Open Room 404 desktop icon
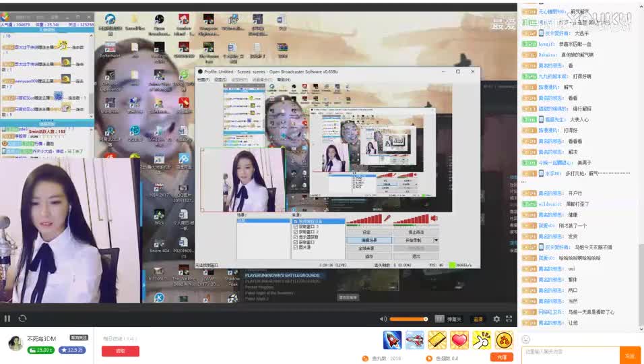Screen dimensions: 644x364 coord(160,245)
